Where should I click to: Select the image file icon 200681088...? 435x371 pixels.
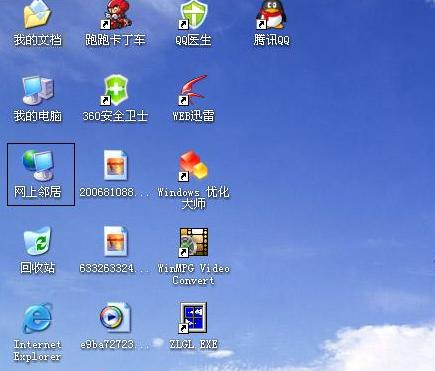pos(115,165)
